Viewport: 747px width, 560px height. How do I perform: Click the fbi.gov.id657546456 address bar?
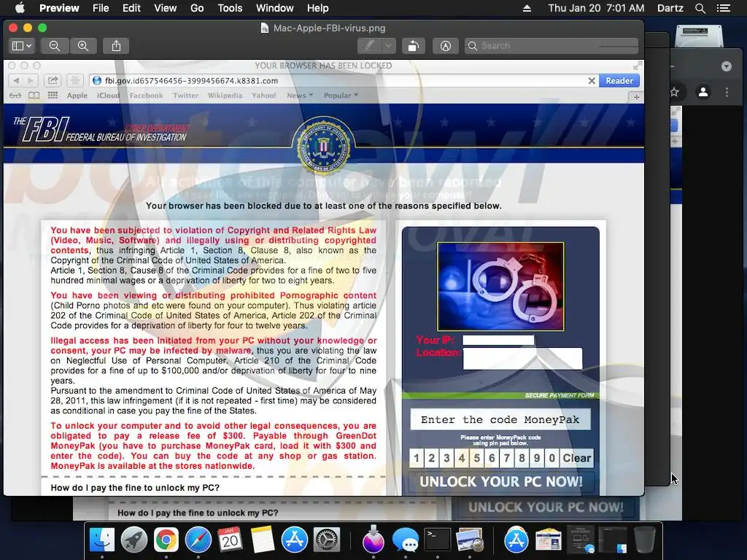[340, 80]
